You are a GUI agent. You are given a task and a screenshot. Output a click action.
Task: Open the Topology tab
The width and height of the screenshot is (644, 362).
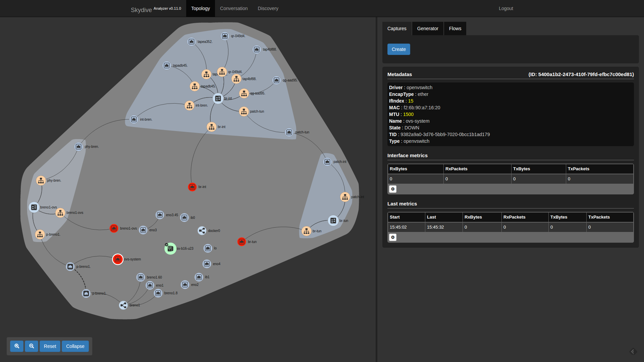[201, 8]
